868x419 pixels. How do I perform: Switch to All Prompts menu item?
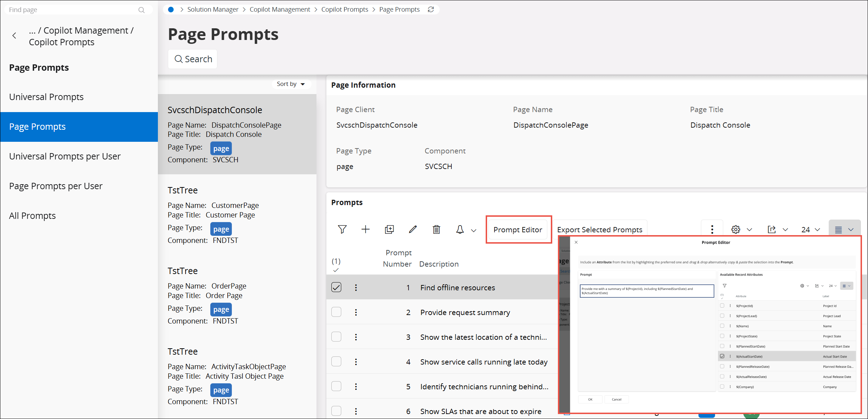pyautogui.click(x=33, y=216)
